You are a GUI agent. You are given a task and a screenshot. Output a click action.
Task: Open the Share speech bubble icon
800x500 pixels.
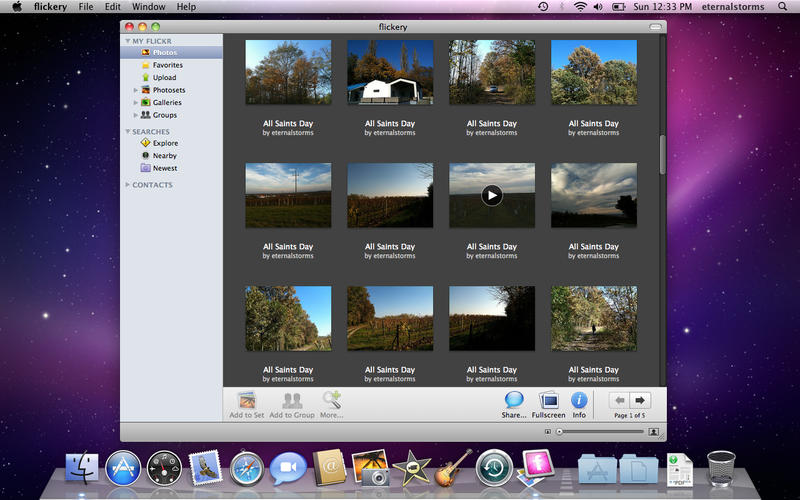coord(514,400)
